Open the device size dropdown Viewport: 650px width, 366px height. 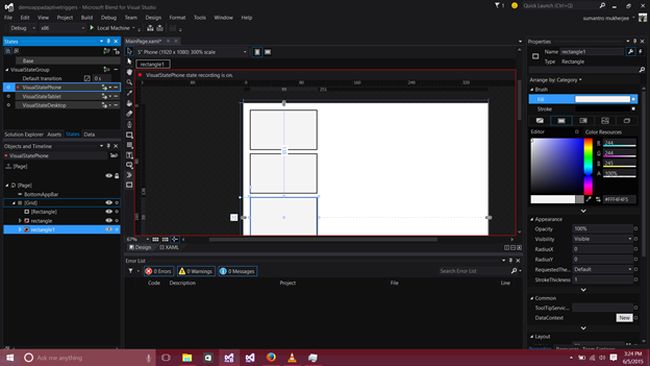coord(192,52)
